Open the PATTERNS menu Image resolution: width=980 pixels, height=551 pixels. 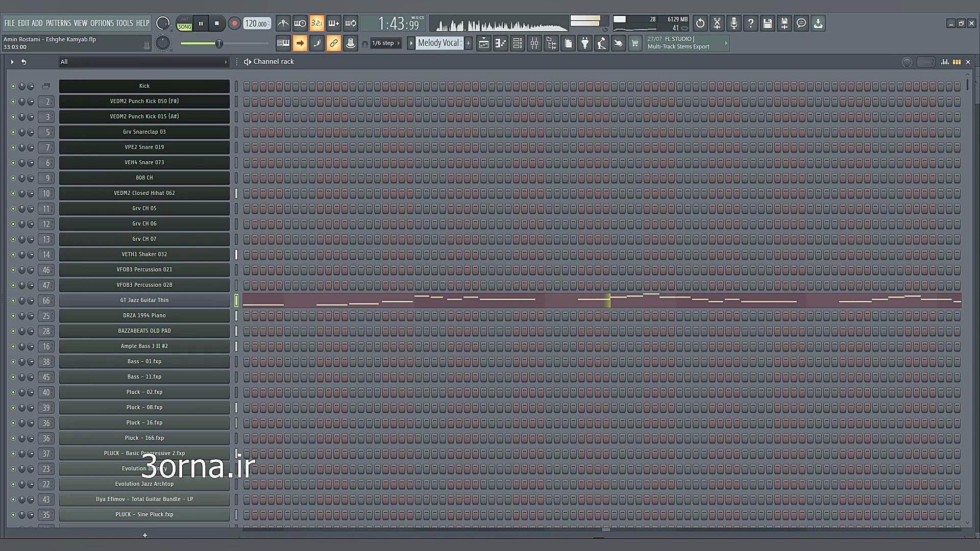pyautogui.click(x=58, y=23)
